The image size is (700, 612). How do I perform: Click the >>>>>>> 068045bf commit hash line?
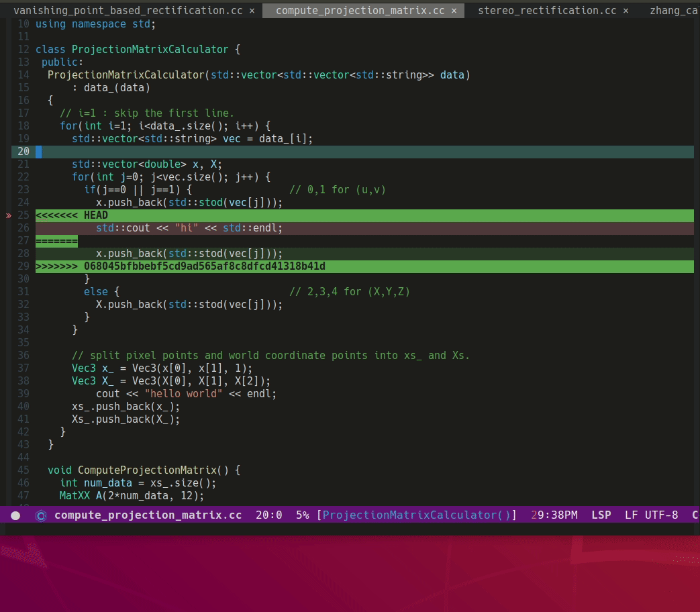tap(364, 266)
